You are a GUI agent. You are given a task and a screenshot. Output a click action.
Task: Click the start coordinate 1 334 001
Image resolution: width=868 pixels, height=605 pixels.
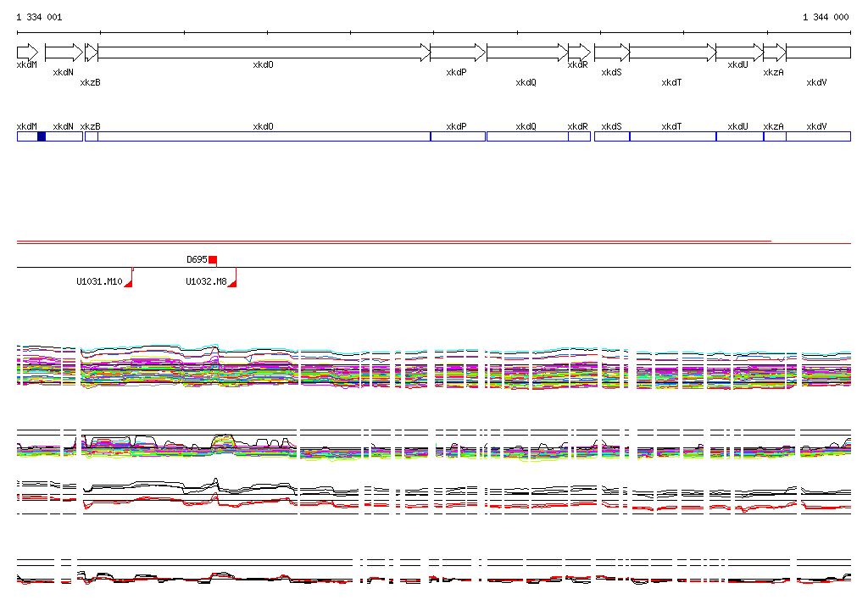pos(39,17)
